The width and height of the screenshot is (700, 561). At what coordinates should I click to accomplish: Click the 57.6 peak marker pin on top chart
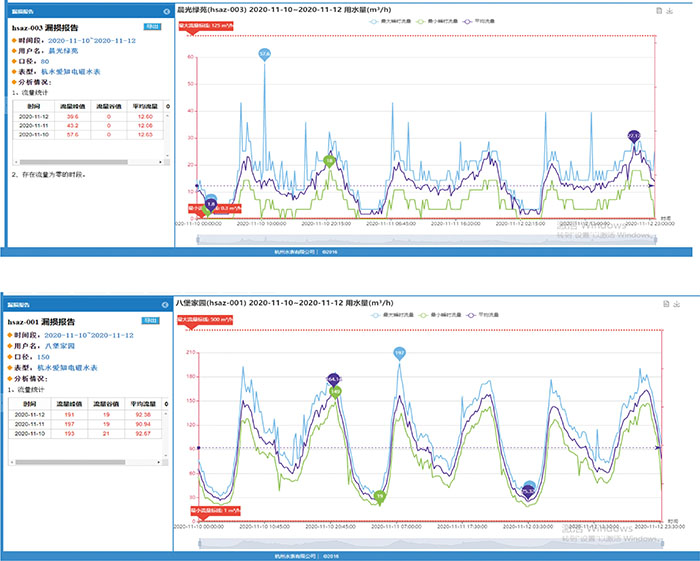tap(264, 53)
